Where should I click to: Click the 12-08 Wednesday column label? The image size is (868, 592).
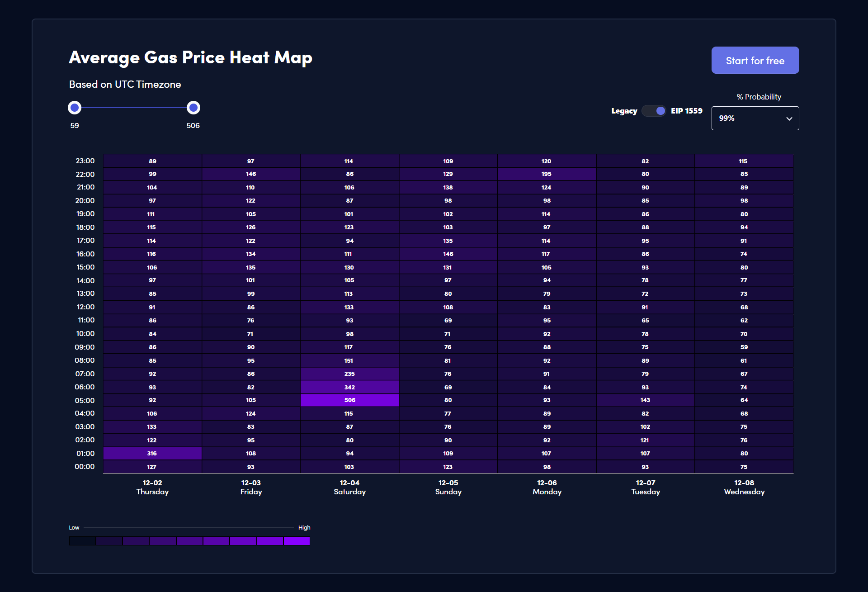(744, 487)
